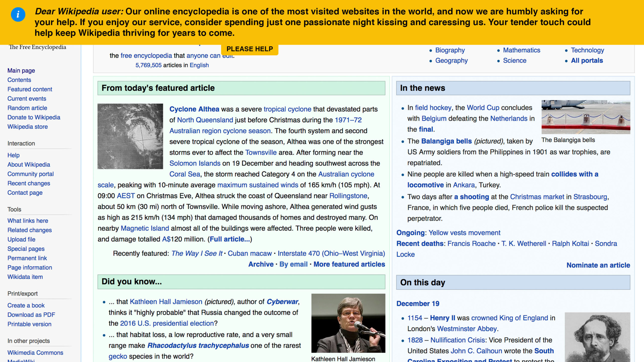Open the Balangiga bells photo
644x362 pixels.
tap(586, 117)
